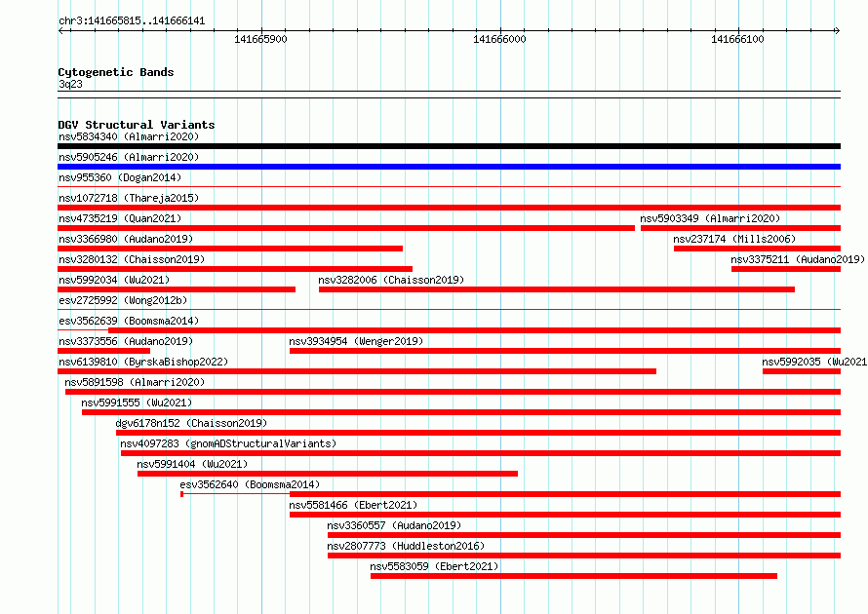
Task: Select the short nsv3373556 red bar
Action: pyautogui.click(x=104, y=351)
